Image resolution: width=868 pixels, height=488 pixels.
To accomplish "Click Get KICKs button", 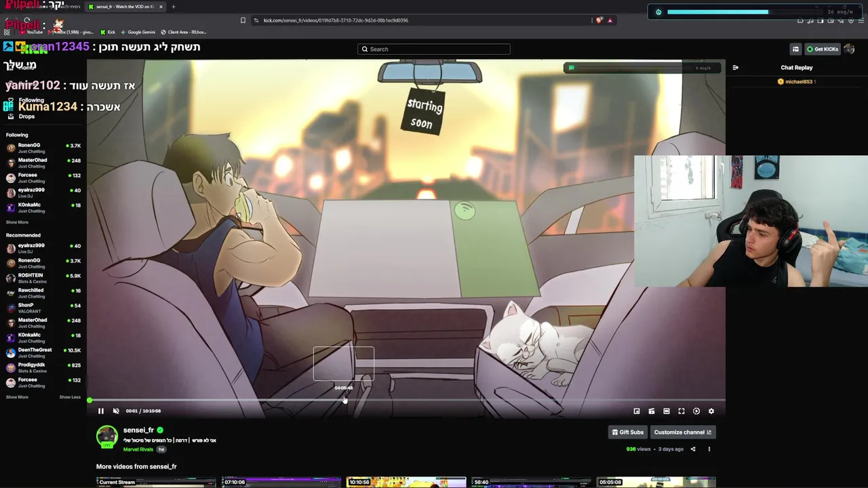I will (x=823, y=49).
